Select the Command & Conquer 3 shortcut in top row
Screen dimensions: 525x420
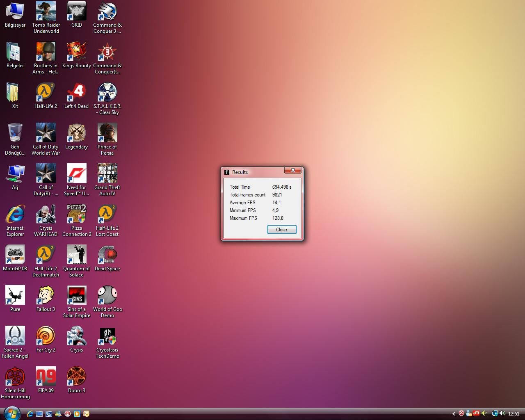coord(107,17)
